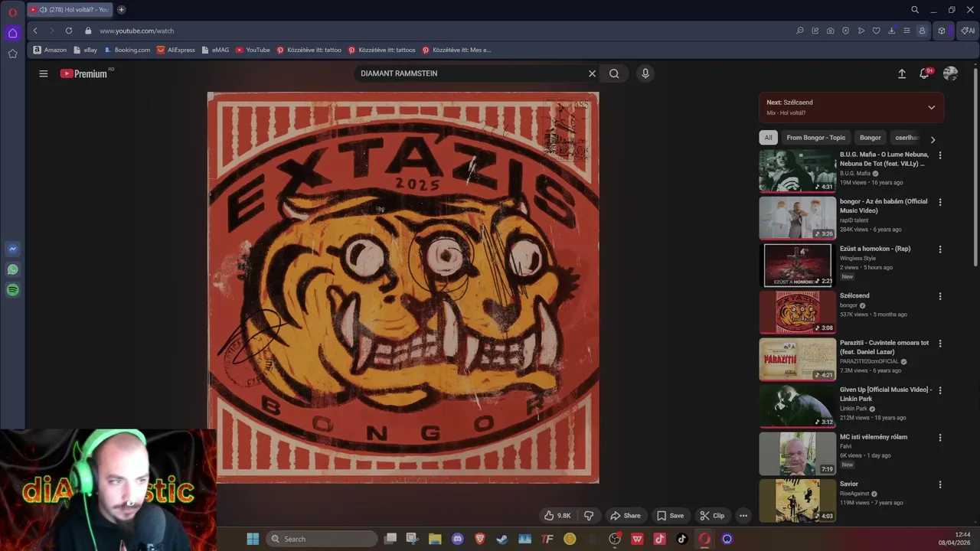Open Opera easy setup sliders icon
The width and height of the screenshot is (980, 551).
click(x=907, y=31)
